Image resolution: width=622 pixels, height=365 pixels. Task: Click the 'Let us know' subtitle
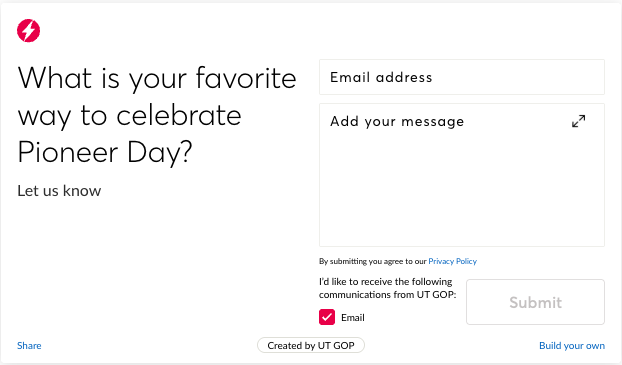59,191
